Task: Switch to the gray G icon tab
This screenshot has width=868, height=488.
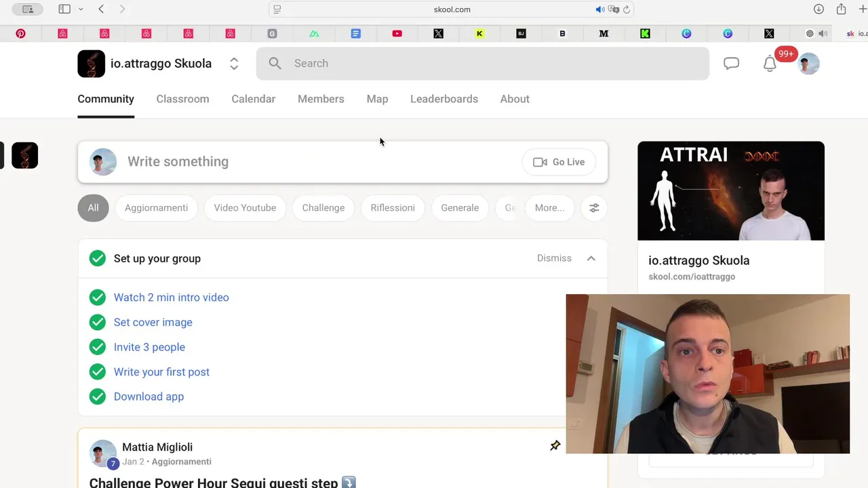Action: point(272,33)
